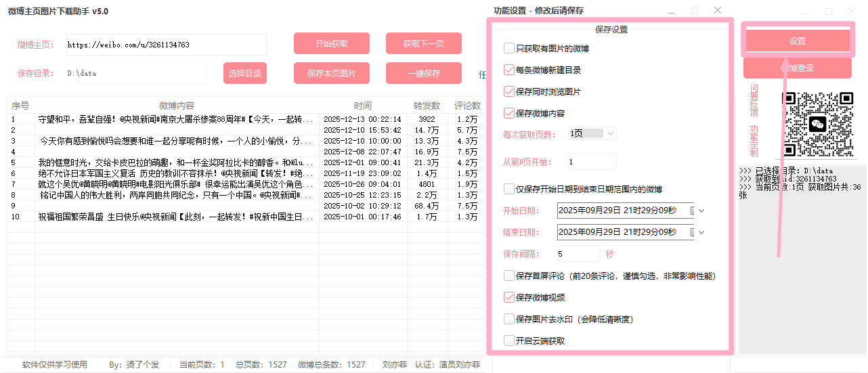The height and width of the screenshot is (373, 868).
Task: Expand the 开始日期 dropdown arrow
Action: click(x=701, y=211)
